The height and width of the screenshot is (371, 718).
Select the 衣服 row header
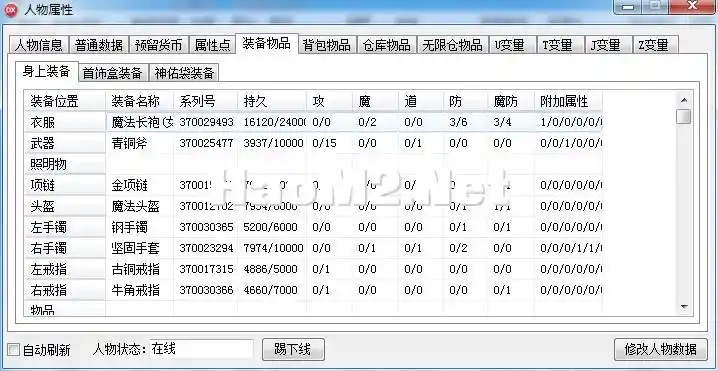pos(65,122)
